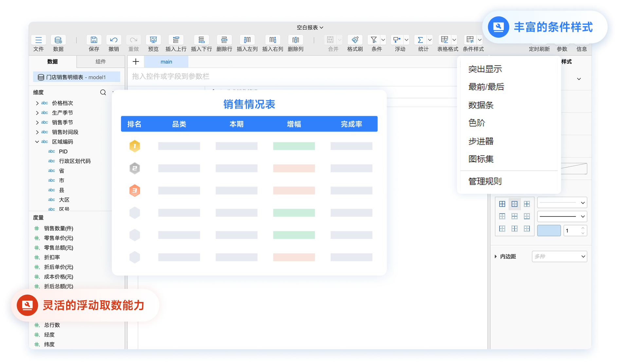Select 数据条 from the conditional style menu
Image resolution: width=619 pixels, height=364 pixels.
(481, 105)
